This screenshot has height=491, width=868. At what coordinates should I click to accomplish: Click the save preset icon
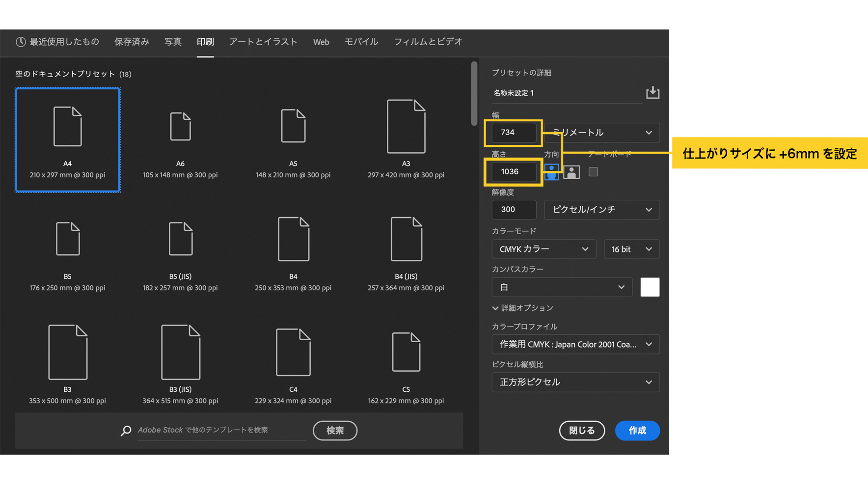click(652, 92)
